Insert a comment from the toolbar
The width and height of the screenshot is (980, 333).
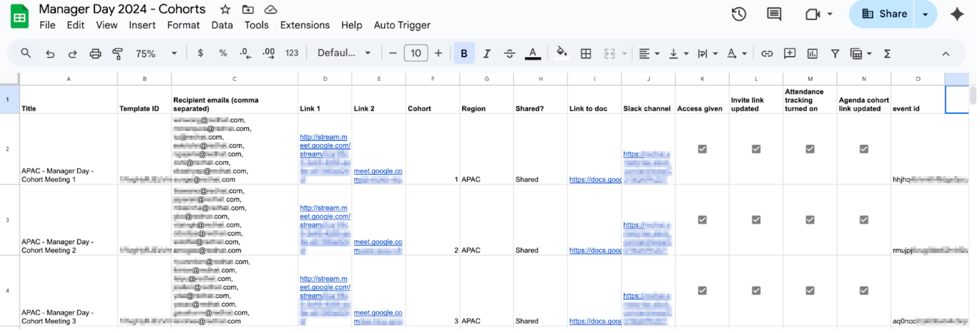pyautogui.click(x=790, y=54)
